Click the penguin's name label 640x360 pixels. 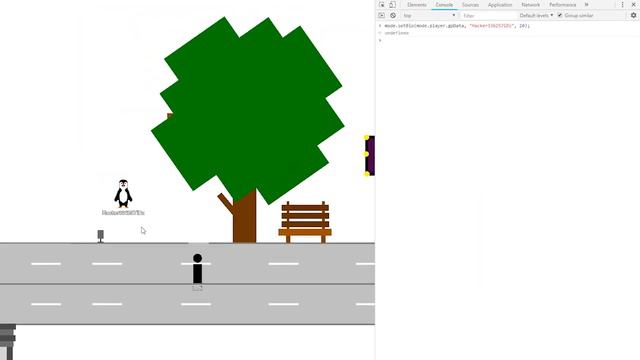[123, 213]
